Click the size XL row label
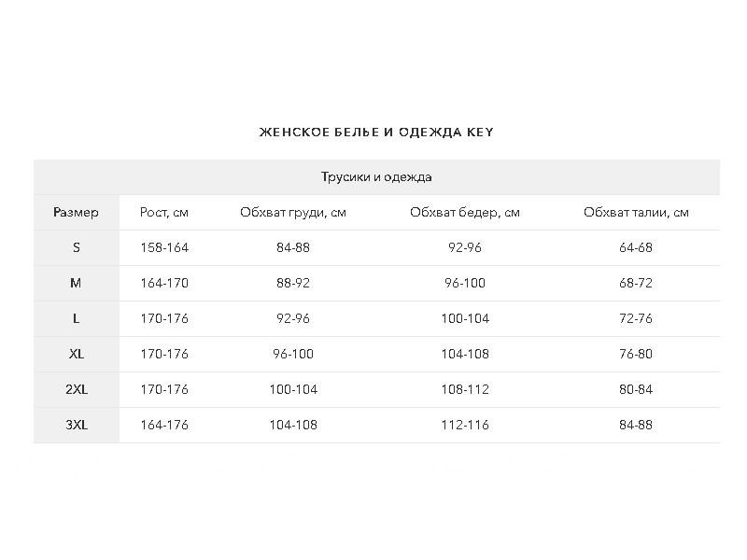 click(77, 354)
